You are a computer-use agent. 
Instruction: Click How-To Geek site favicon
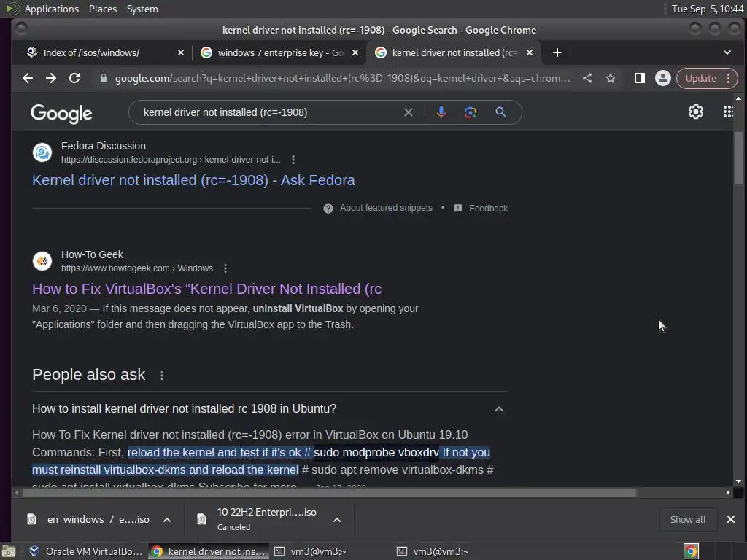[42, 261]
